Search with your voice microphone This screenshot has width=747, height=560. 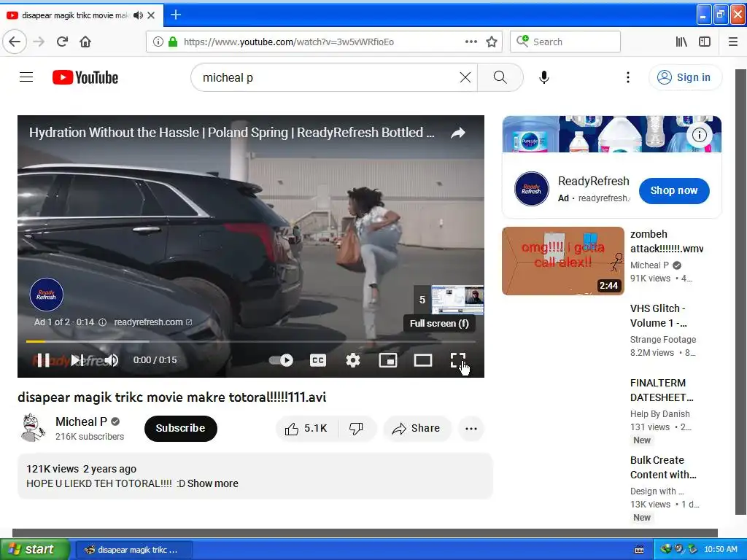[544, 77]
